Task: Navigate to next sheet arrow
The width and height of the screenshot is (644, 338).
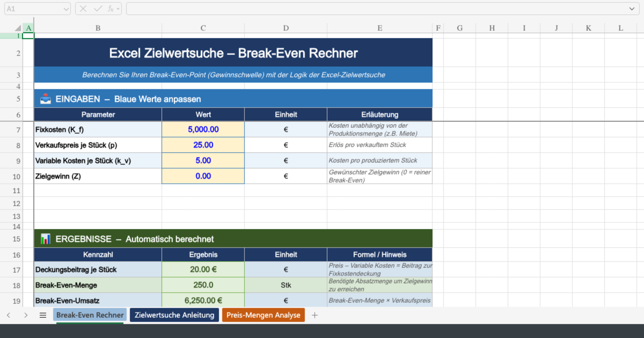Action: (26, 315)
